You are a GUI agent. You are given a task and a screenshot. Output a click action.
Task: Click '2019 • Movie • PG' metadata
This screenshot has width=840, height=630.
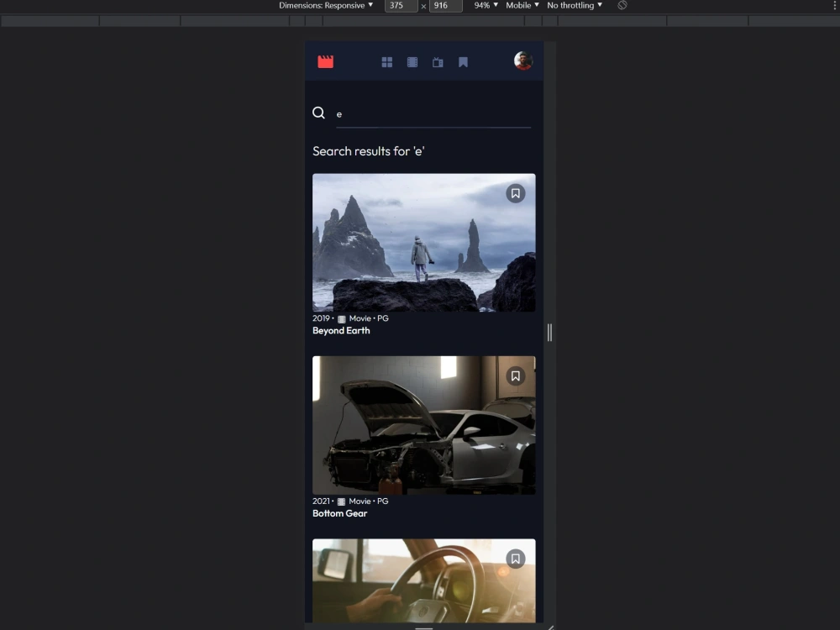point(350,318)
